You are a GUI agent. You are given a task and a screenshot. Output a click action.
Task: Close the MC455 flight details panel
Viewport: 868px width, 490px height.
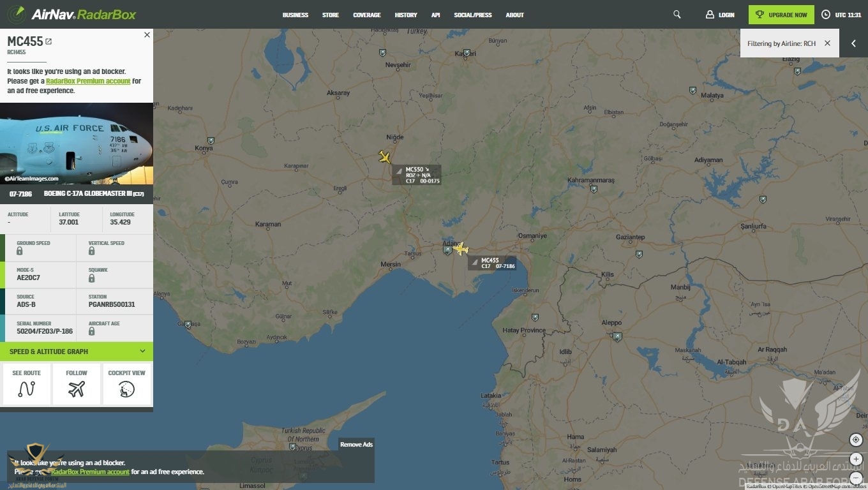[x=147, y=35]
